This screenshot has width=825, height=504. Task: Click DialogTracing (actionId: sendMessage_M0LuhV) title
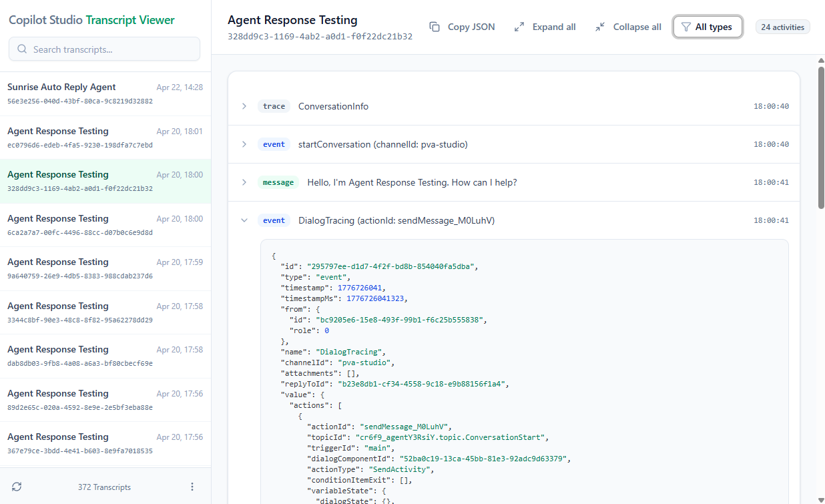[396, 220]
